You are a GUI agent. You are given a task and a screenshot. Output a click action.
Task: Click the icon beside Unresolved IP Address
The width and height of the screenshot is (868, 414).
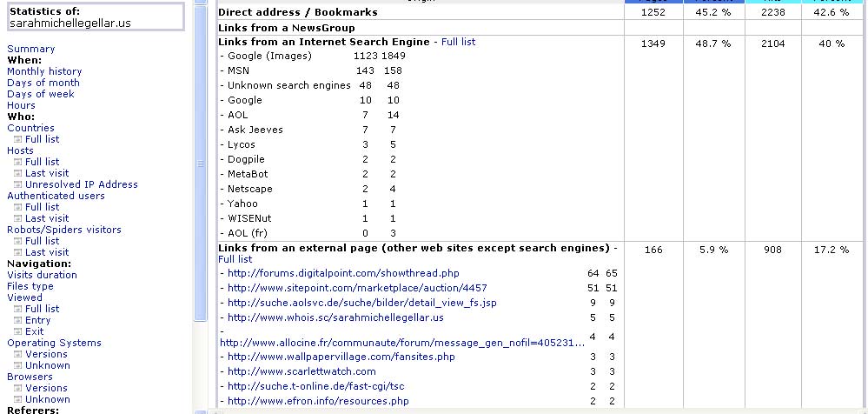pyautogui.click(x=17, y=184)
